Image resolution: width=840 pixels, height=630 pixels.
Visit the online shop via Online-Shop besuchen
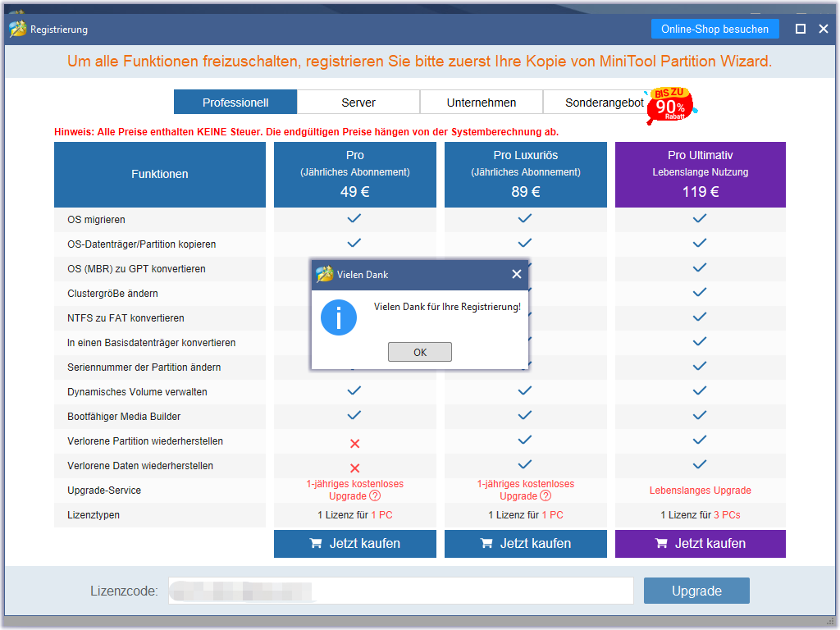(x=714, y=29)
